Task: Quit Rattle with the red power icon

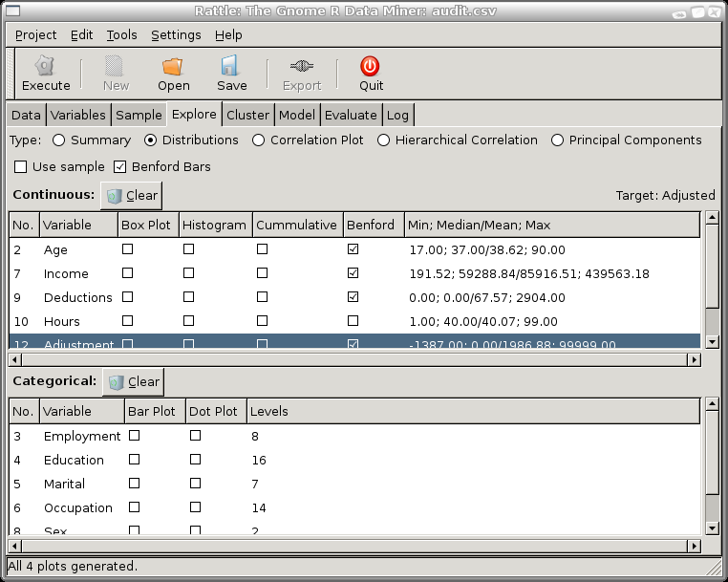Action: coord(370,66)
